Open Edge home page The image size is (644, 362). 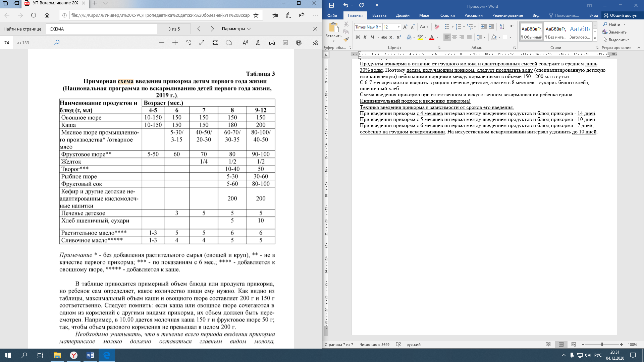click(x=47, y=15)
